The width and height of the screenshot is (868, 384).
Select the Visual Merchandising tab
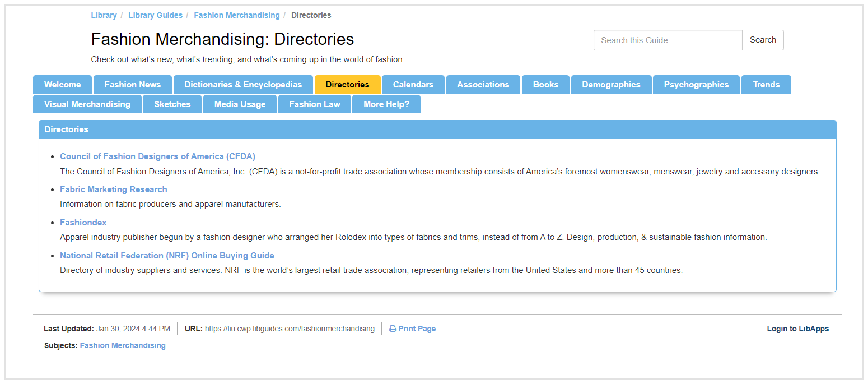pyautogui.click(x=87, y=104)
